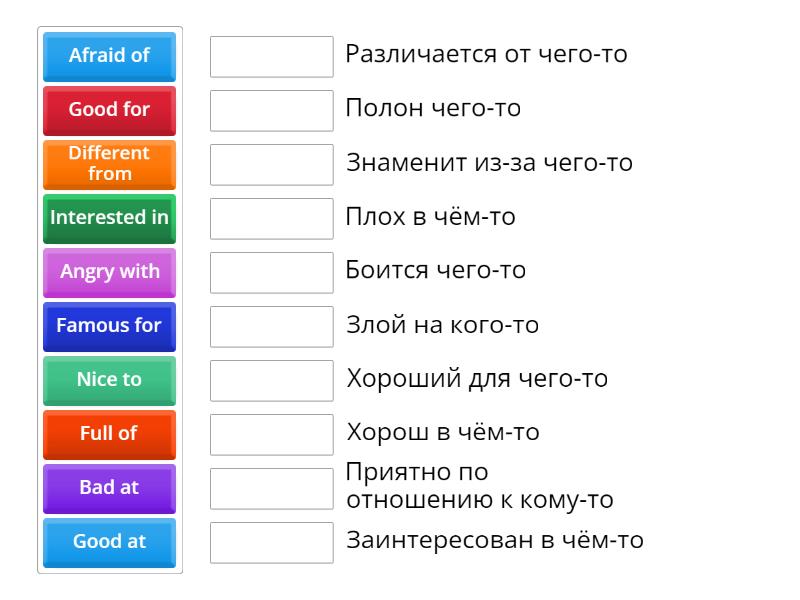Select the 'Angry with' tile
The height and width of the screenshot is (600, 800).
click(x=108, y=272)
